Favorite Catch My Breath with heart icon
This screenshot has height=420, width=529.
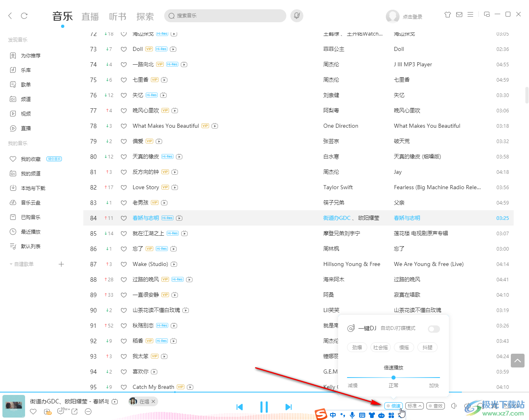point(124,387)
